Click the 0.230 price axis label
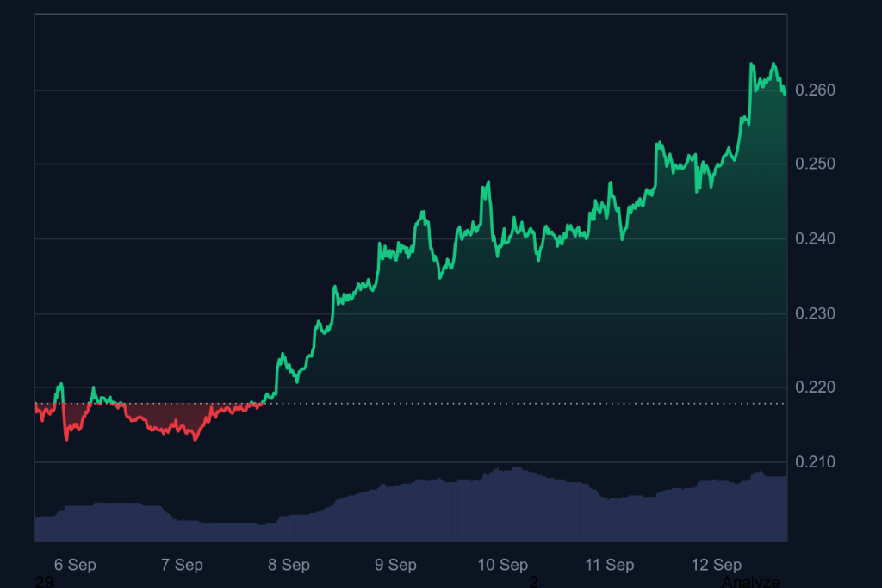The image size is (882, 588). pyautogui.click(x=815, y=313)
